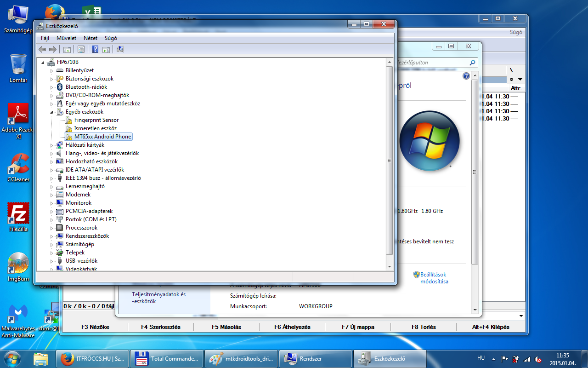The width and height of the screenshot is (588, 368).
Task: Click the Windows Start orb
Action: coord(12,358)
